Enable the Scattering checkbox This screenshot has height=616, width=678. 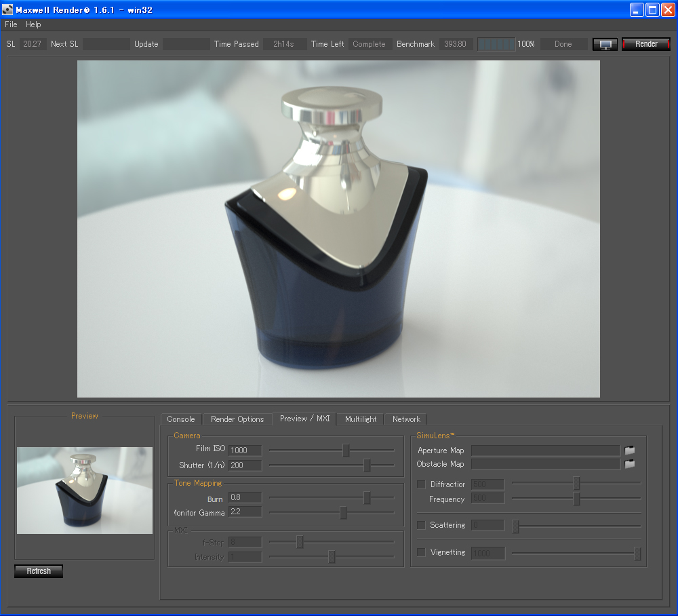(421, 525)
